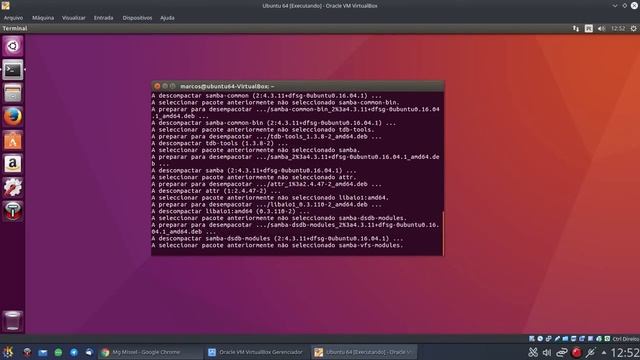Click the host taskbar 12:52 clock

coord(625,353)
